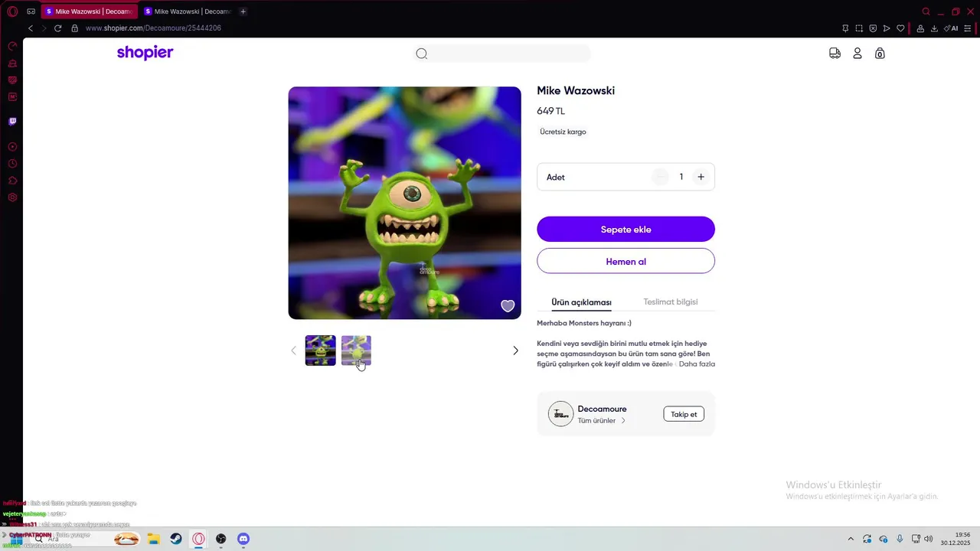Viewport: 980px width, 551px height.
Task: Click the site security lock icon
Action: click(x=74, y=28)
